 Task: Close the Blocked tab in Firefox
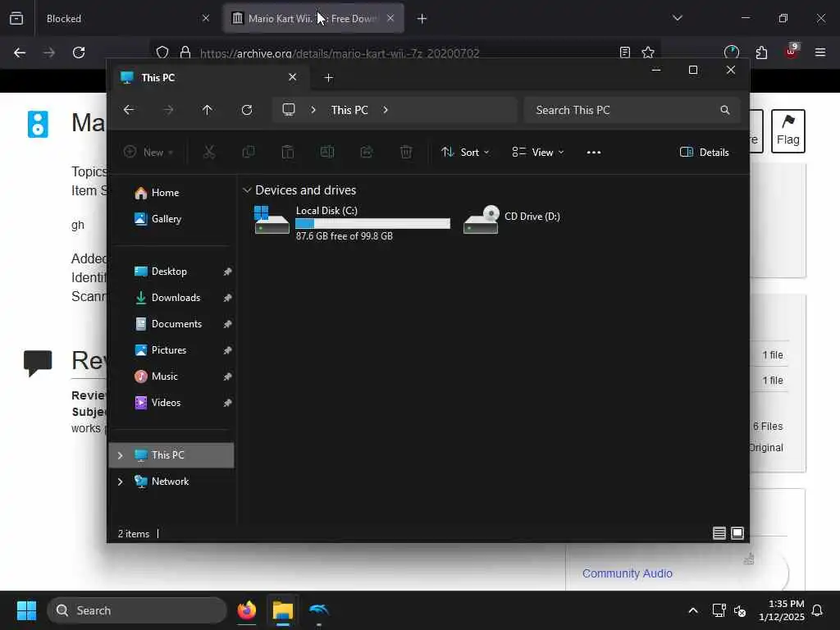[206, 18]
